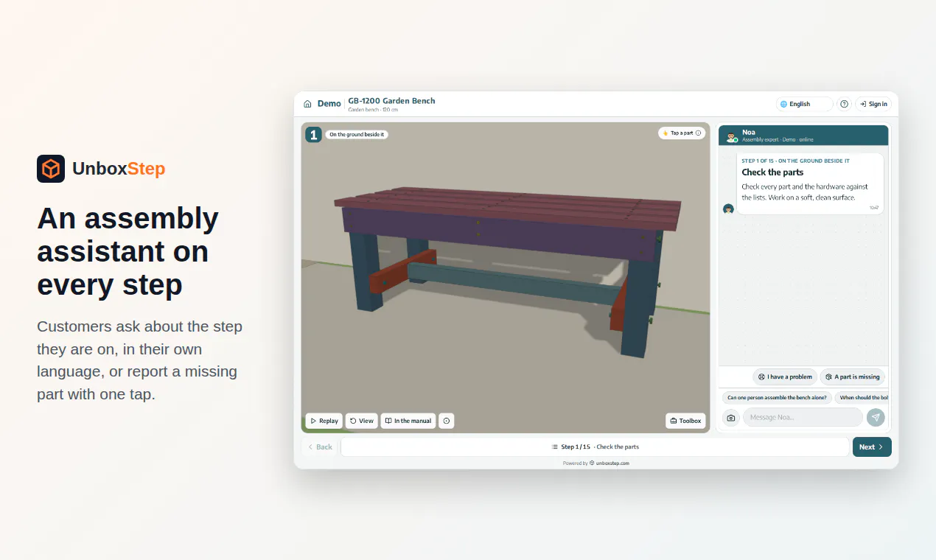Viewport: 936px width, 560px height.
Task: Click the Demo label in the header
Action: tap(329, 104)
